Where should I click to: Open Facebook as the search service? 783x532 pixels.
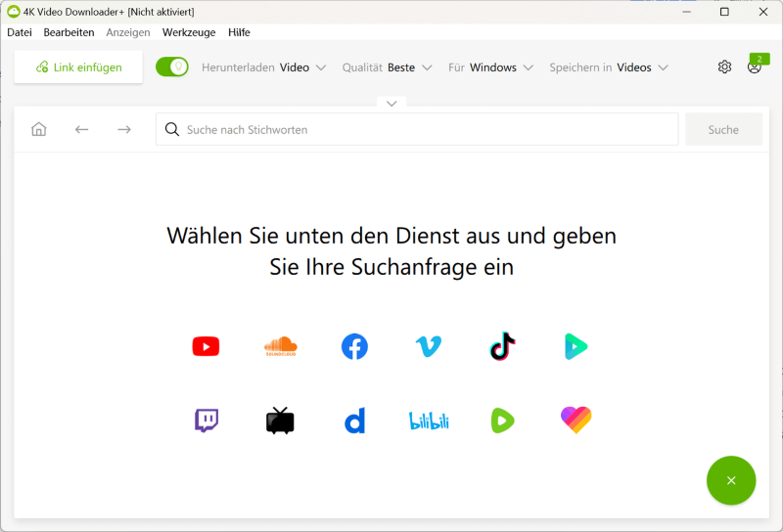tap(354, 346)
